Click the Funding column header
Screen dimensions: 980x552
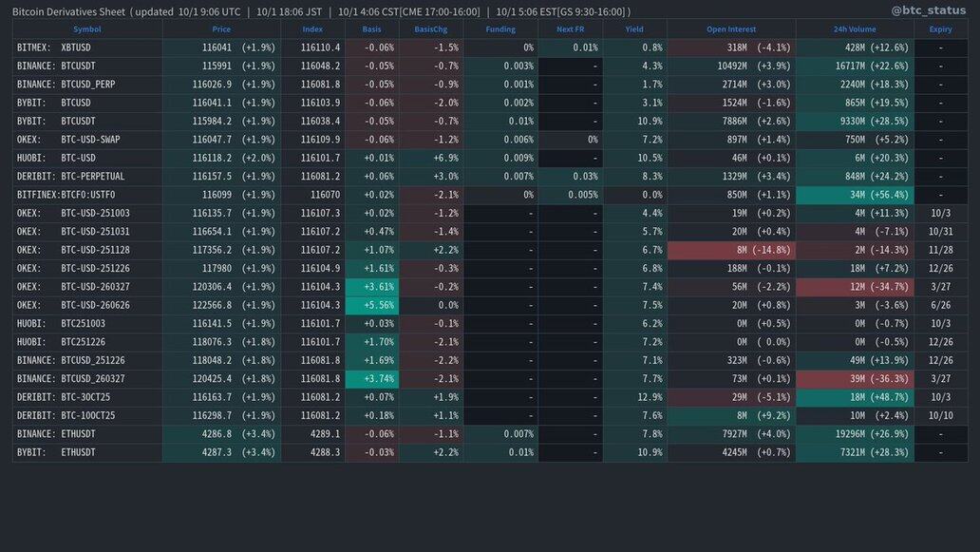(500, 29)
